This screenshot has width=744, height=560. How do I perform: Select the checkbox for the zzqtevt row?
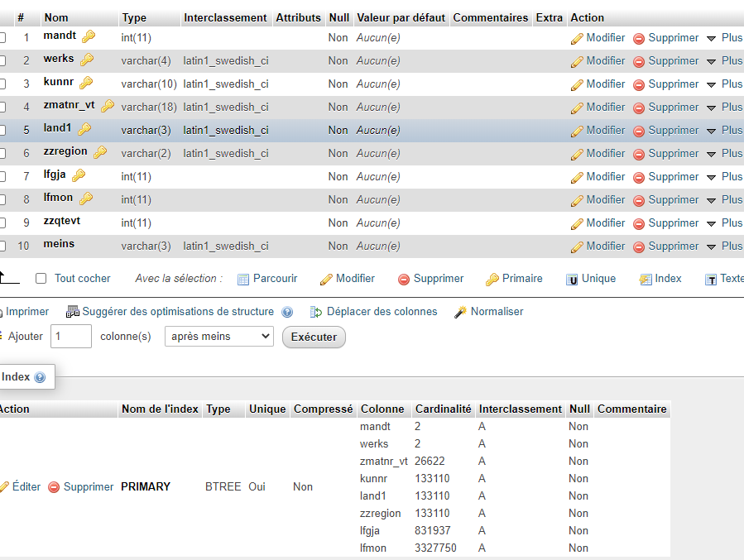point(2,223)
